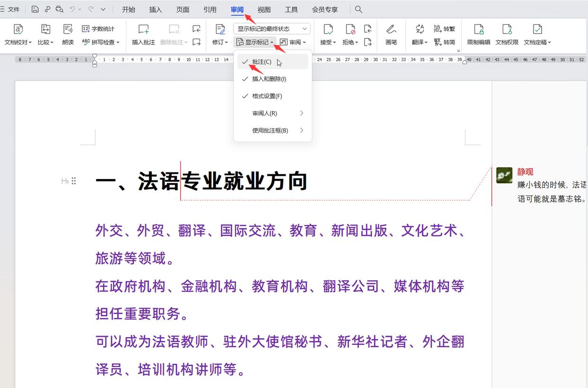
Task: Switch to the 视图 tab
Action: tap(264, 9)
